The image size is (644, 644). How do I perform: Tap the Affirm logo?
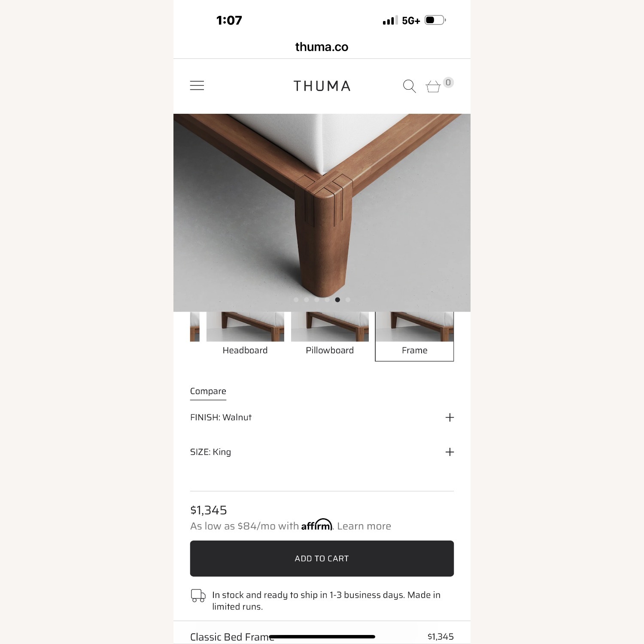click(x=317, y=525)
